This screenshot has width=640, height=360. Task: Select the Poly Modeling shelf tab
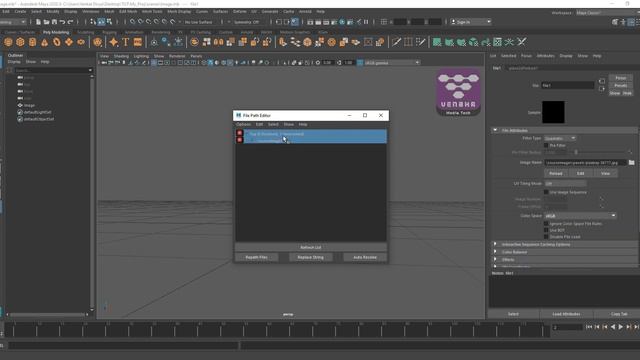56,32
